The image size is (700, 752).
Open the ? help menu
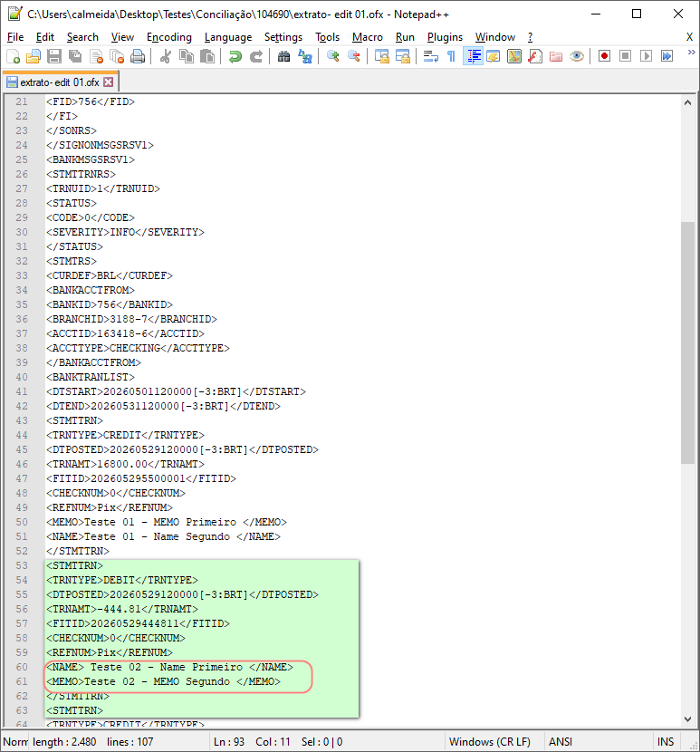[x=531, y=37]
